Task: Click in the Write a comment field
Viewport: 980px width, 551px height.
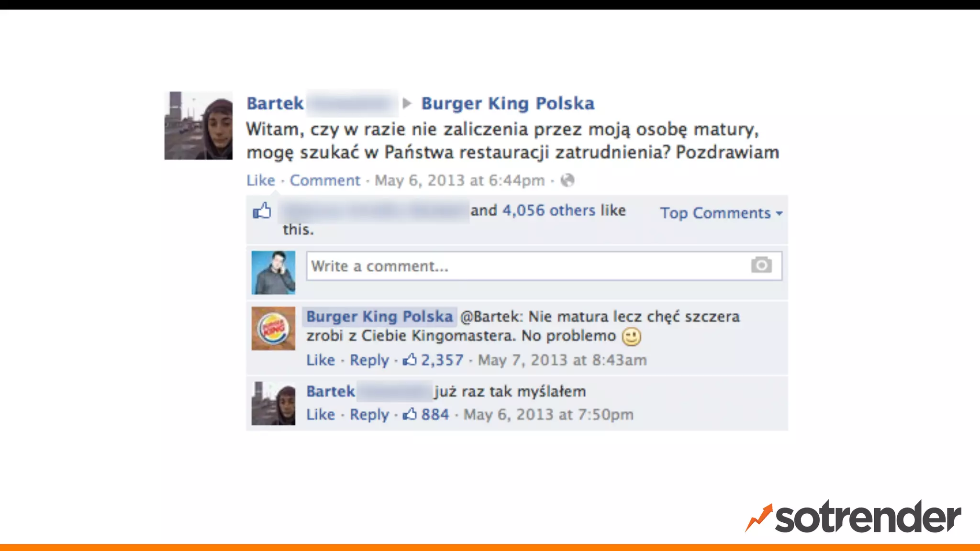Action: 544,266
